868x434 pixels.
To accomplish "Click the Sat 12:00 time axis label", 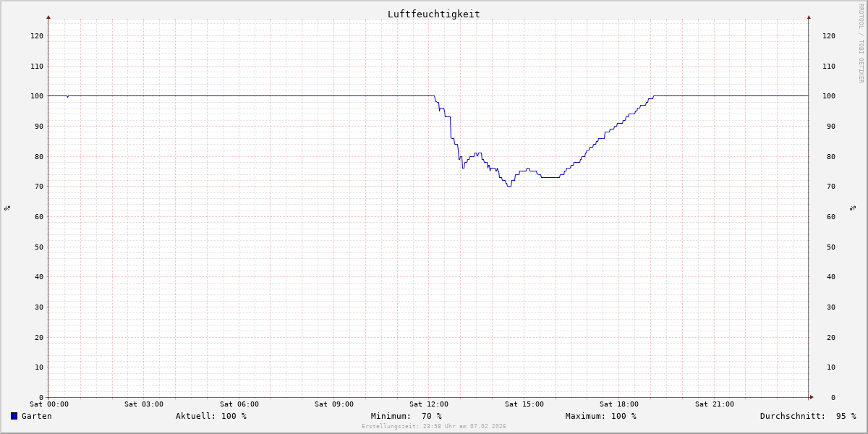I will point(429,404).
